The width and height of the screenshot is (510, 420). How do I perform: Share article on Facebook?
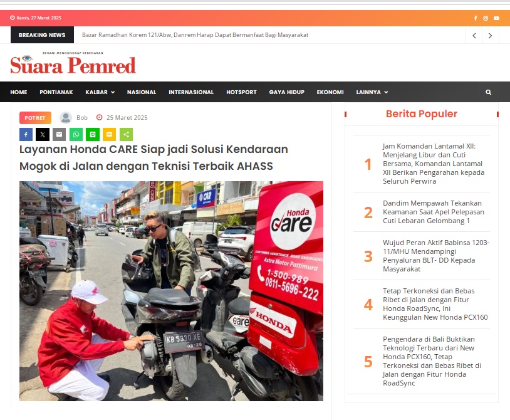click(26, 134)
